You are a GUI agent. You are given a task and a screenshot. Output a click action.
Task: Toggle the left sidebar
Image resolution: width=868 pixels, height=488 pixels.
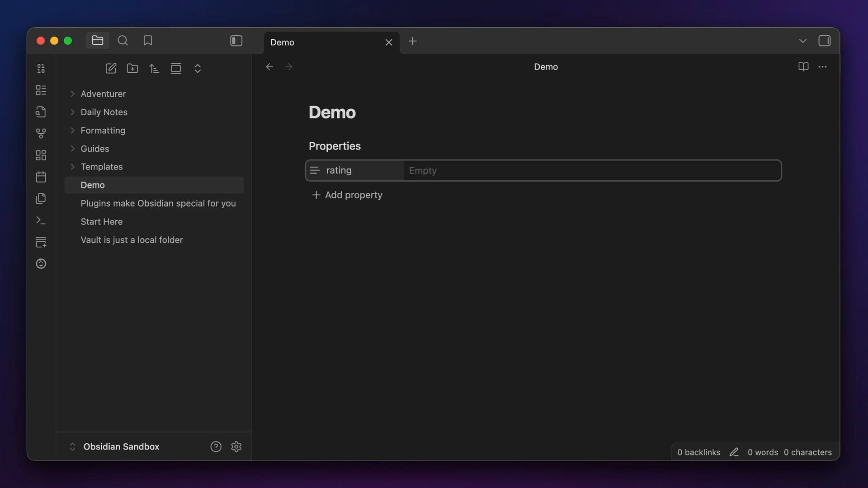point(236,41)
